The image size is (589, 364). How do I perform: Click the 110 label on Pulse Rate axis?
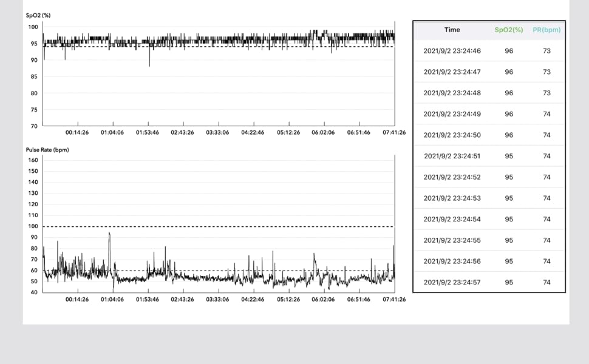33,215
